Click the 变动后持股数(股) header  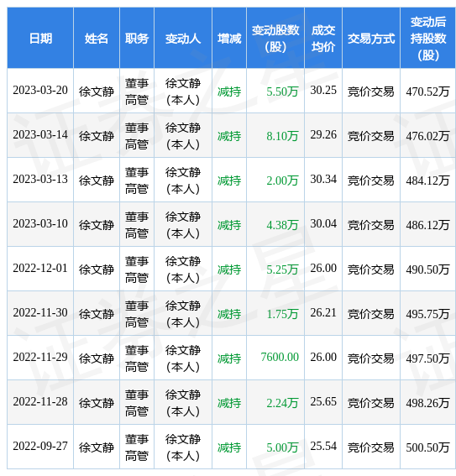427,39
